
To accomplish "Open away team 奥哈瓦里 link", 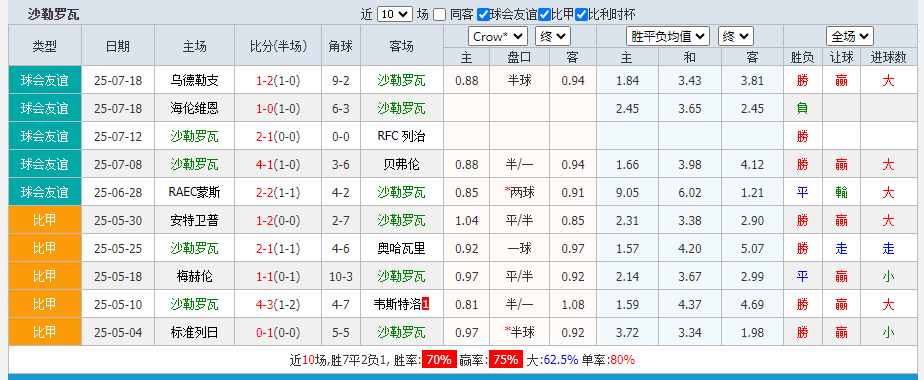I will pyautogui.click(x=401, y=249).
